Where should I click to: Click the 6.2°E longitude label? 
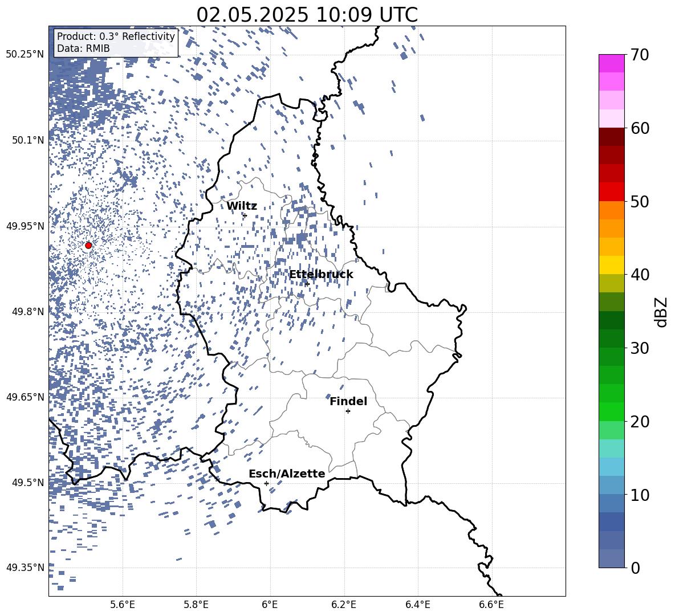point(344,605)
